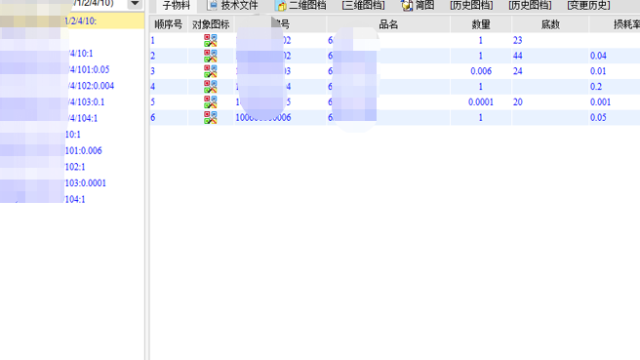Viewport: 640px width, 360px height.
Task: Open the [历史图档] tab beside [变更历史]
Action: coord(530,5)
